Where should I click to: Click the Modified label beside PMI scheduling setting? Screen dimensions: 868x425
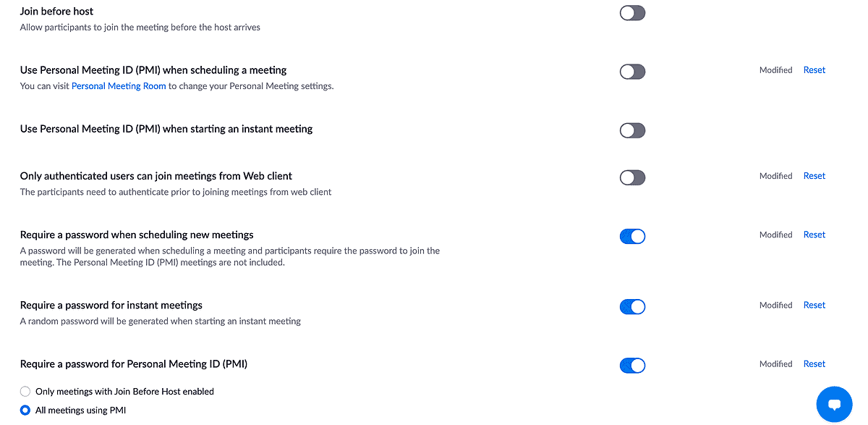776,70
